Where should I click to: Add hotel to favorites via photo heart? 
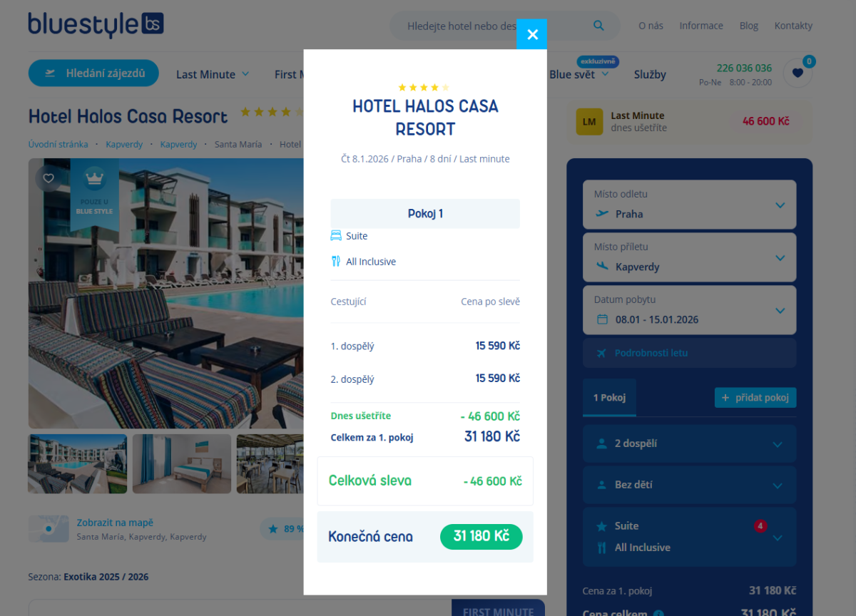click(49, 178)
